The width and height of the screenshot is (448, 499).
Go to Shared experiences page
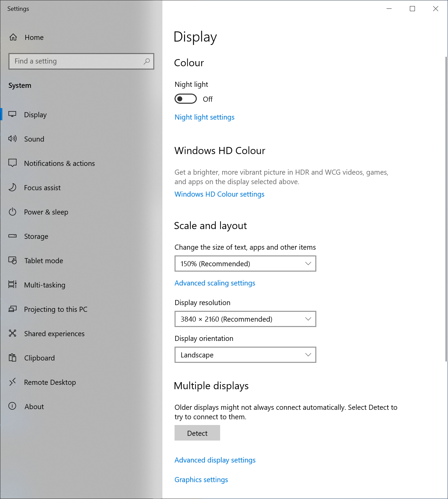tap(81, 333)
